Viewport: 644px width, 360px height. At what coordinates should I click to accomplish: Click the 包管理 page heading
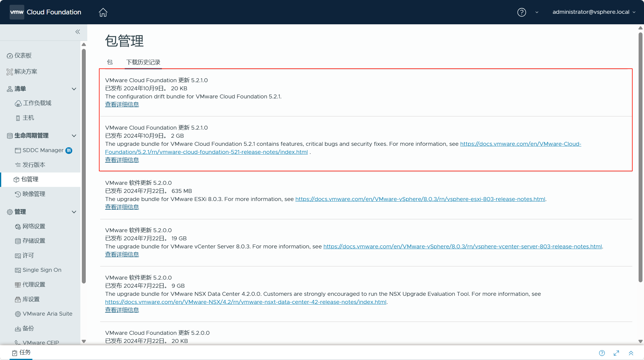(x=124, y=41)
